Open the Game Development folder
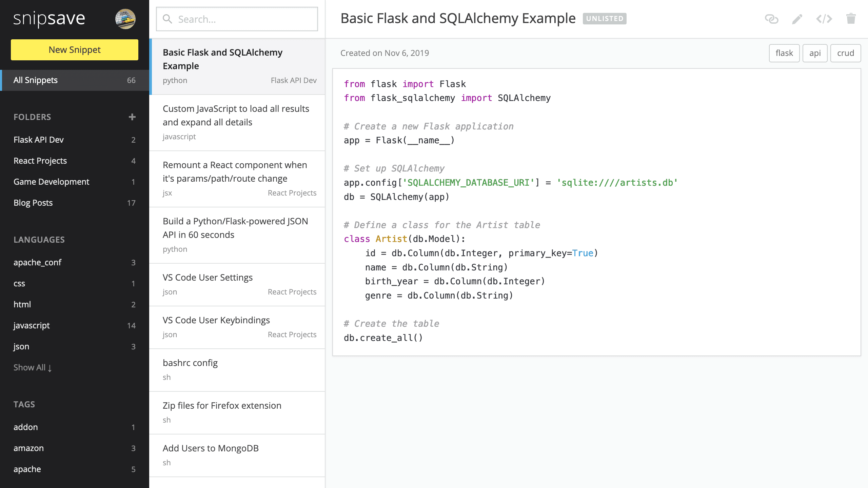The width and height of the screenshot is (868, 488). (75, 182)
